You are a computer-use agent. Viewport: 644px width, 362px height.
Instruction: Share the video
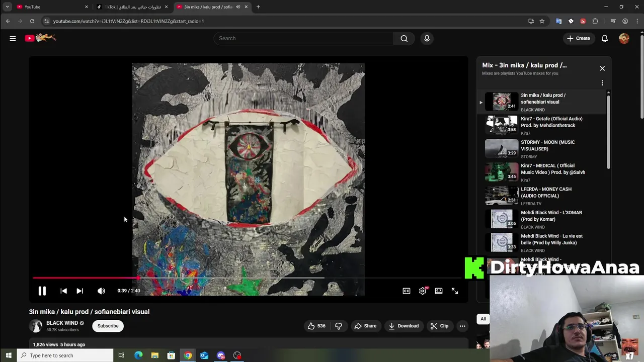point(365,326)
